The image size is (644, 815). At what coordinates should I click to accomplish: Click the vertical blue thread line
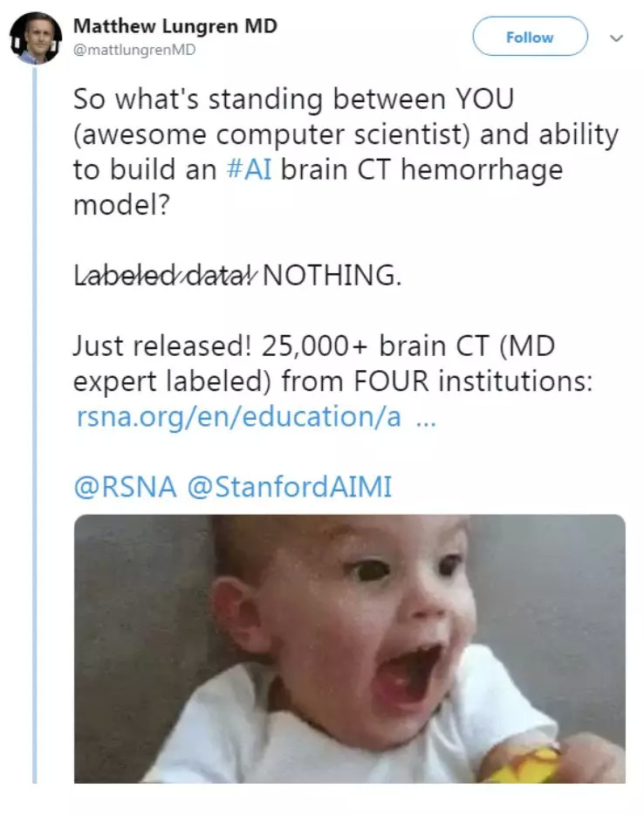point(35,436)
